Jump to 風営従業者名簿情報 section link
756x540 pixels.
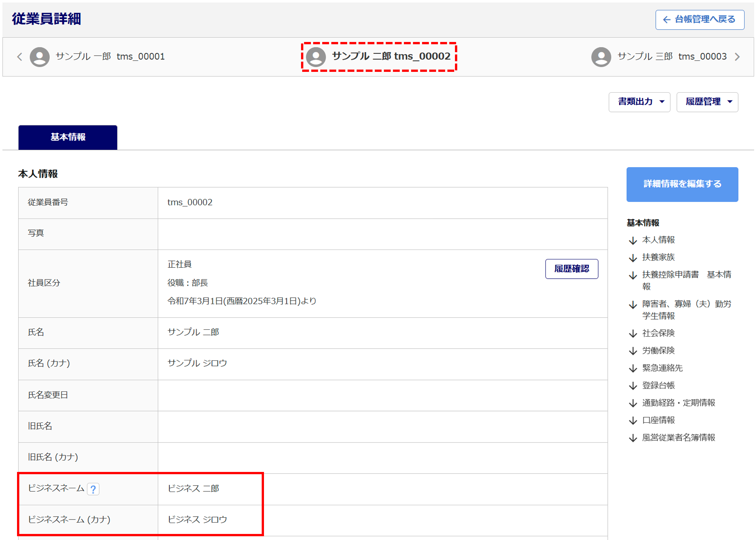click(678, 438)
